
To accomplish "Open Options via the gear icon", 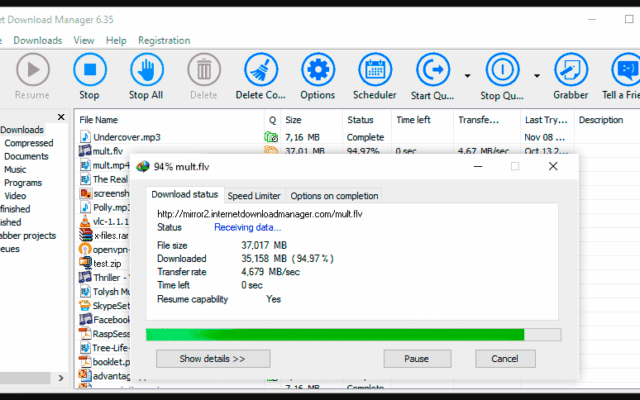I will 318,70.
